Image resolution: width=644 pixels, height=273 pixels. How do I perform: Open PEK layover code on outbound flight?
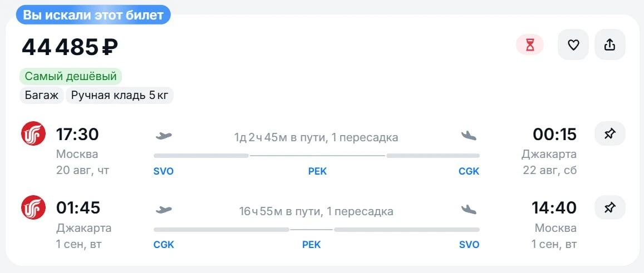pos(317,171)
